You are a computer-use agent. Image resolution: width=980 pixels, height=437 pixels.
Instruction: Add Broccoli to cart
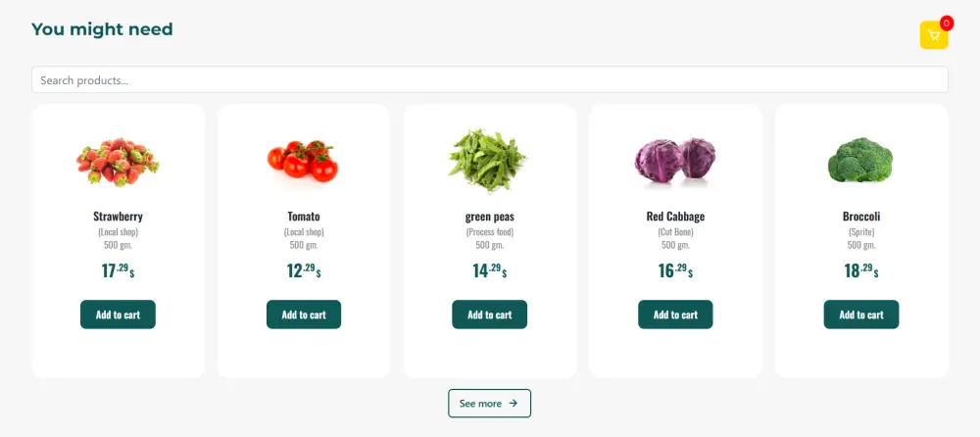[860, 315]
